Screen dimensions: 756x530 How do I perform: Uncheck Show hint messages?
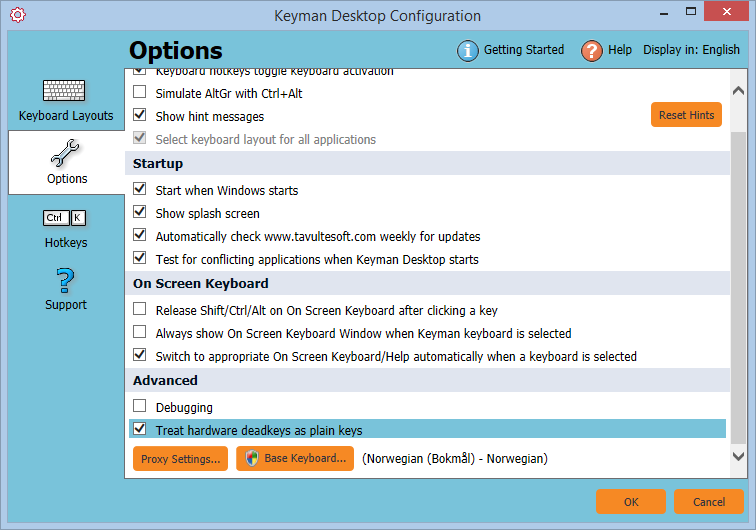point(140,115)
